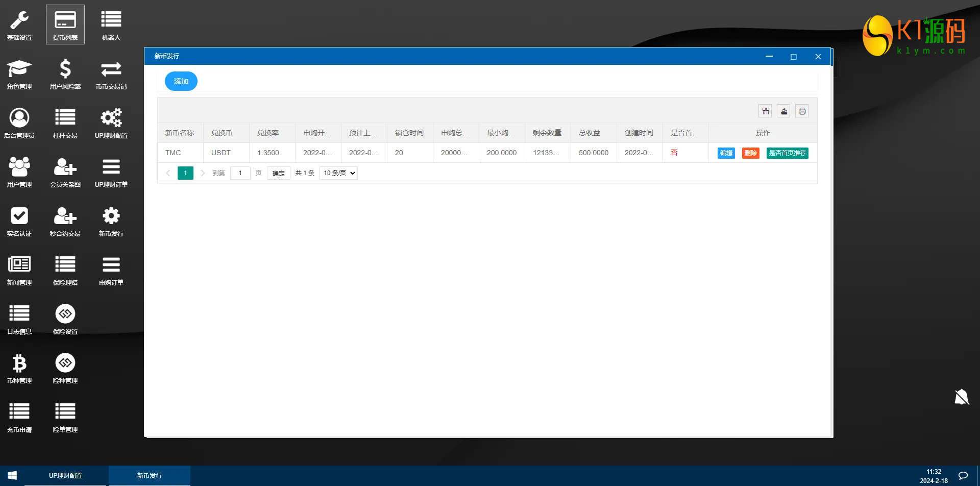Click 删除 for the TMC row
980x486 pixels.
coord(751,153)
